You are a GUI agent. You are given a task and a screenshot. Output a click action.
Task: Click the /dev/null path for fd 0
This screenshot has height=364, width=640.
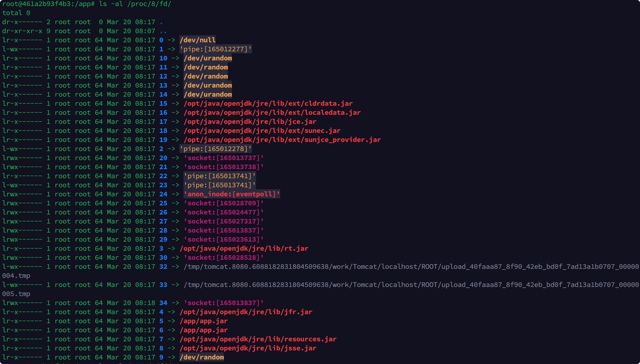(x=198, y=40)
